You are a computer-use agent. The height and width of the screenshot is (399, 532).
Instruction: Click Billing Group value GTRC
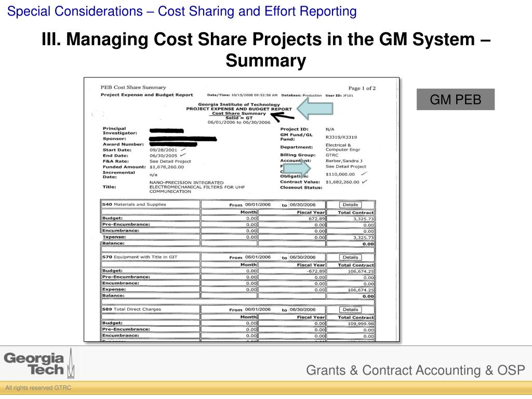coord(332,155)
